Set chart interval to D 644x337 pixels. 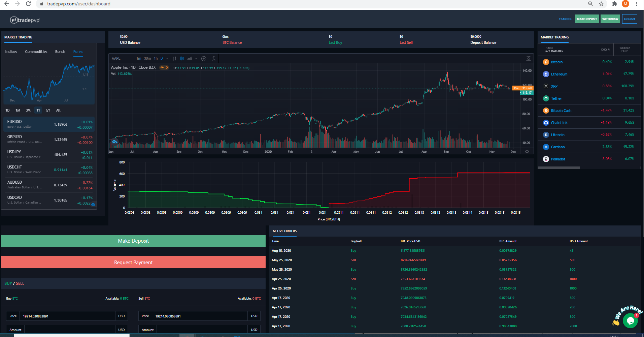pyautogui.click(x=162, y=58)
